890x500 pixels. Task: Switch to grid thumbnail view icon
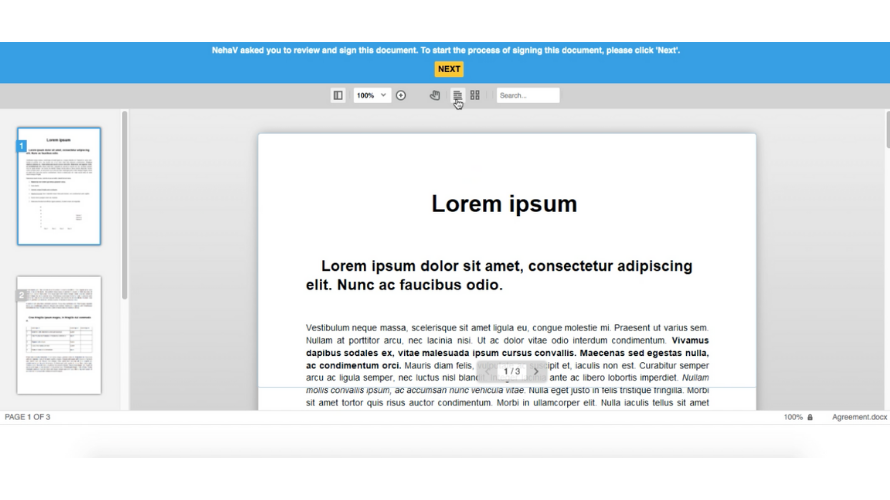475,95
